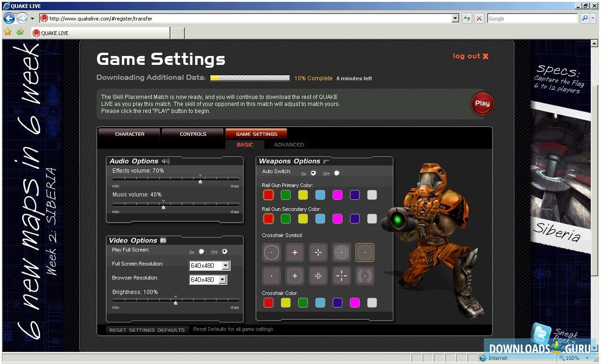The image size is (601, 364).
Task: Choose the gapped-cross crosshair symbol
Action: [318, 252]
